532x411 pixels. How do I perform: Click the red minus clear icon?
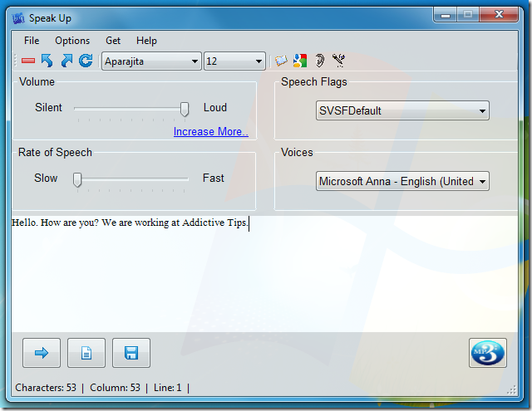28,61
